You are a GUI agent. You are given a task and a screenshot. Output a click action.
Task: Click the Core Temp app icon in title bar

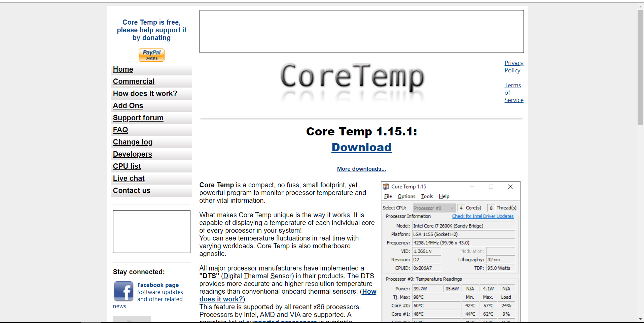pyautogui.click(x=386, y=187)
